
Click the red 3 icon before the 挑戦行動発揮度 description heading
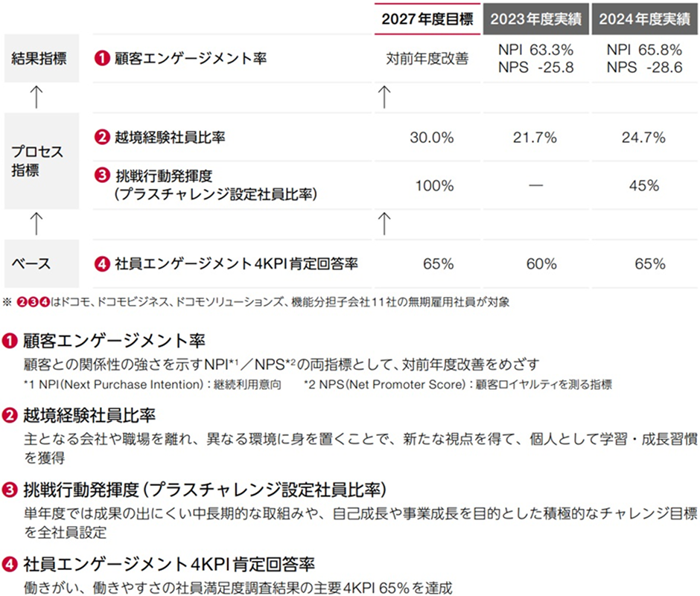pos(10,490)
